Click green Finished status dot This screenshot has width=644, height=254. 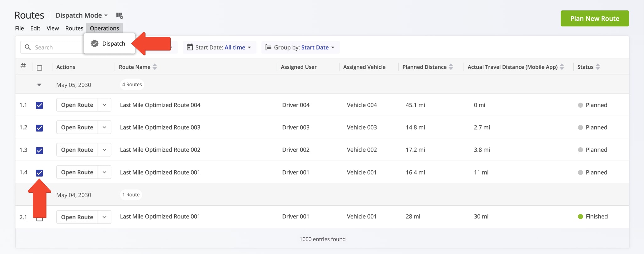click(x=580, y=217)
